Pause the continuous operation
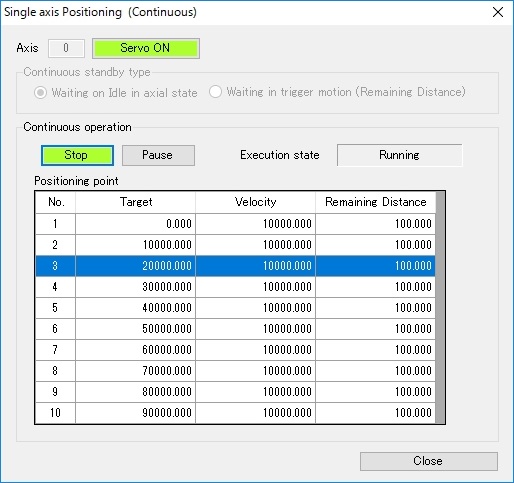Viewport: 514px width, 483px height. tap(158, 155)
